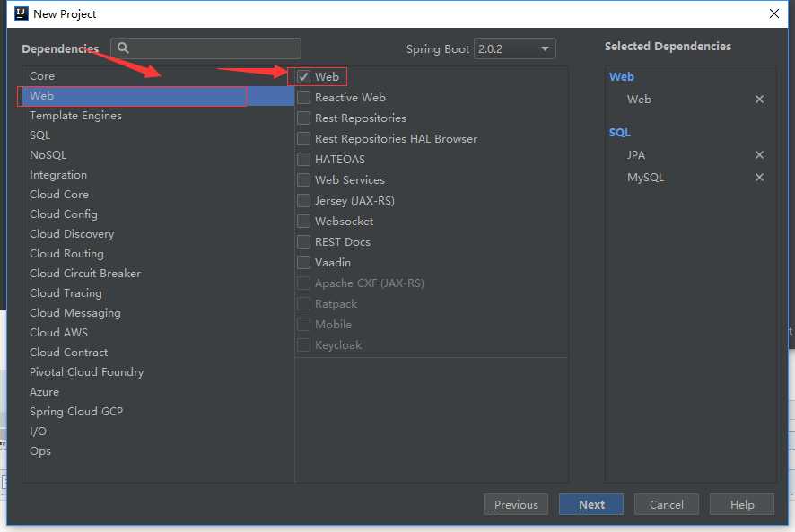Open the Template Engines category
The width and height of the screenshot is (795, 532).
[x=158, y=116]
